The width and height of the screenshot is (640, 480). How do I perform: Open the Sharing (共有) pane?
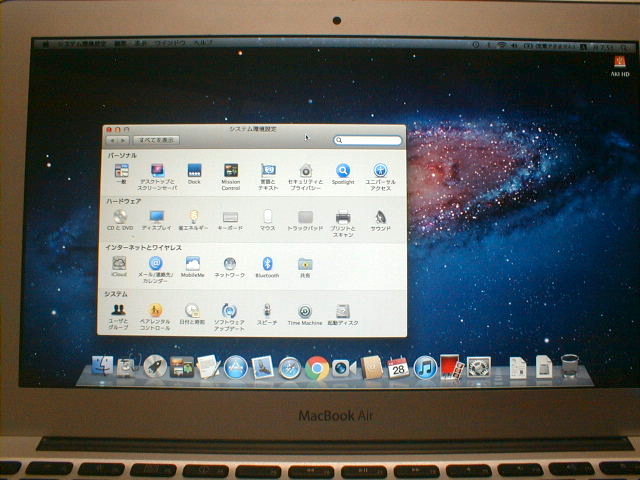coord(305,267)
